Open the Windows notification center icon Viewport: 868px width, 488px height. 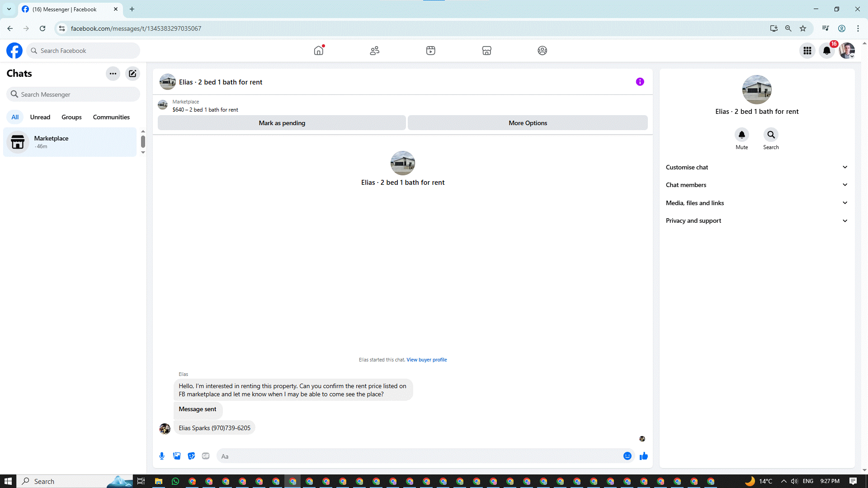pos(853,481)
